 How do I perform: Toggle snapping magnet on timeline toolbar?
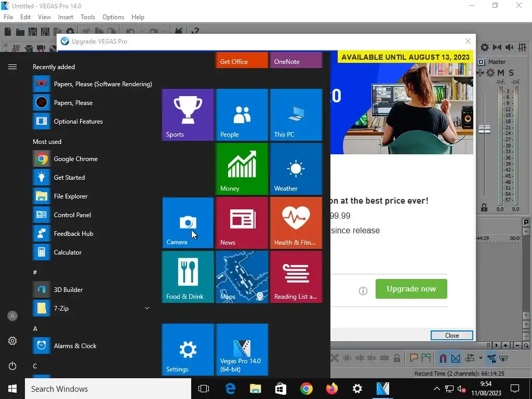coord(443,358)
